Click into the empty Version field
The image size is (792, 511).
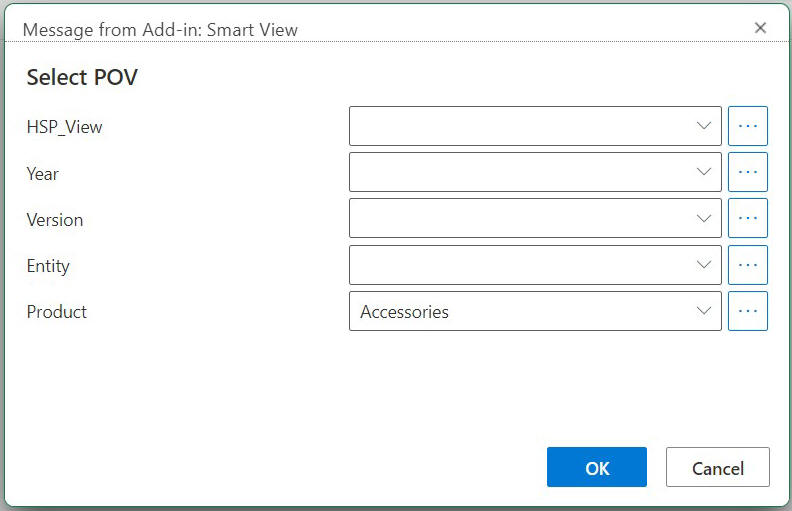(x=515, y=218)
